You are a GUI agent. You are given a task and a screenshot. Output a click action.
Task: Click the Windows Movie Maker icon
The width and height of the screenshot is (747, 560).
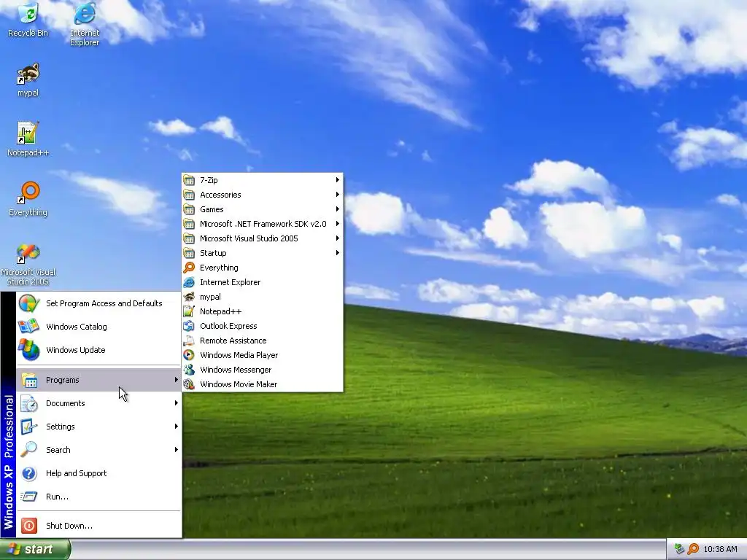click(x=189, y=384)
